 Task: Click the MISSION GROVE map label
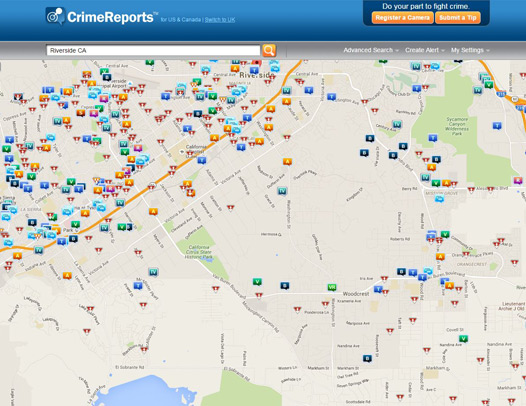pyautogui.click(x=441, y=194)
